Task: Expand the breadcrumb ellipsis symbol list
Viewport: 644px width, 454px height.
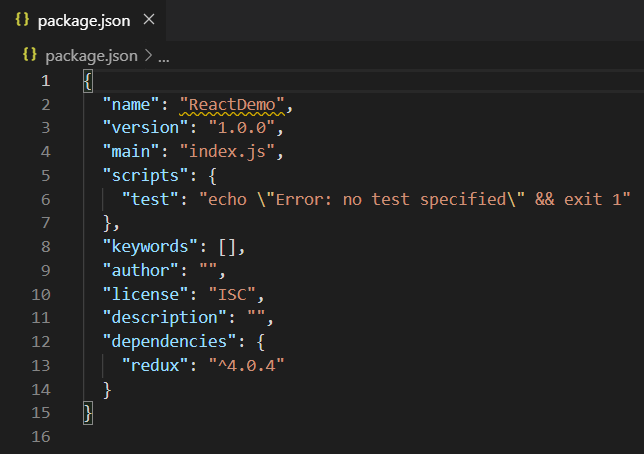Action: (x=164, y=57)
